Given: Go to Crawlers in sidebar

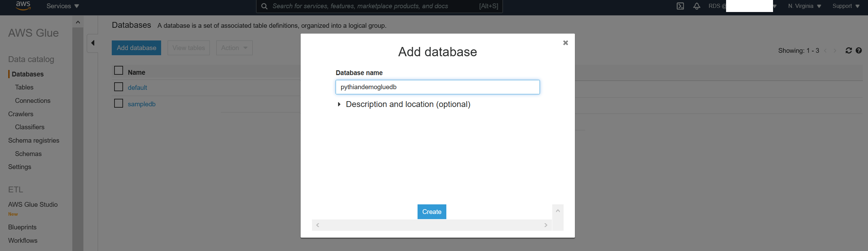Looking at the screenshot, I should tap(21, 114).
